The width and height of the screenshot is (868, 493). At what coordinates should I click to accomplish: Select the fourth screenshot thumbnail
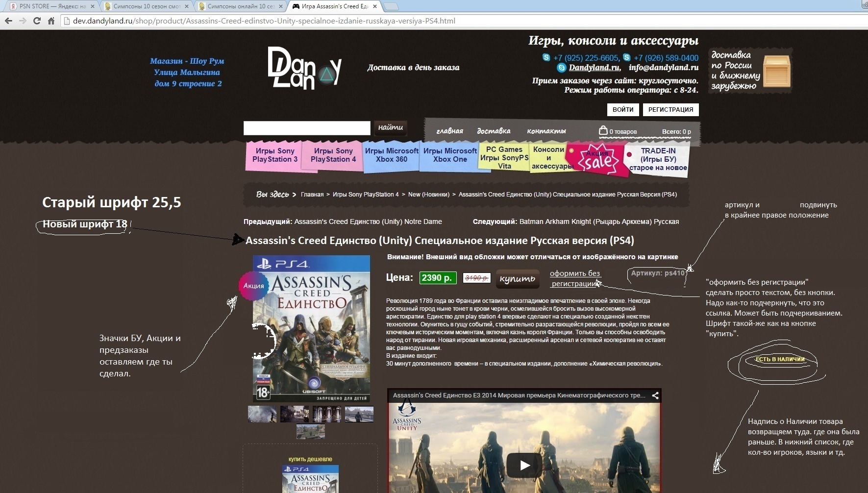[x=359, y=414]
